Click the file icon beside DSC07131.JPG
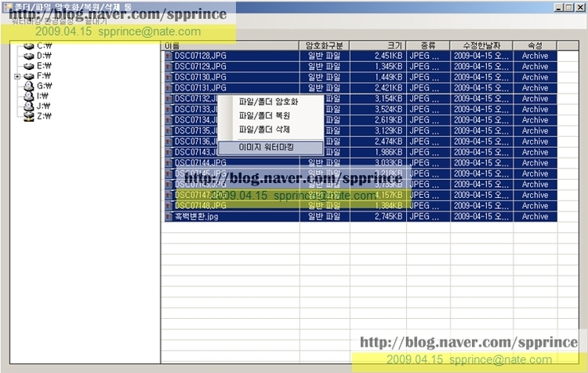This screenshot has width=588, height=373. point(169,88)
